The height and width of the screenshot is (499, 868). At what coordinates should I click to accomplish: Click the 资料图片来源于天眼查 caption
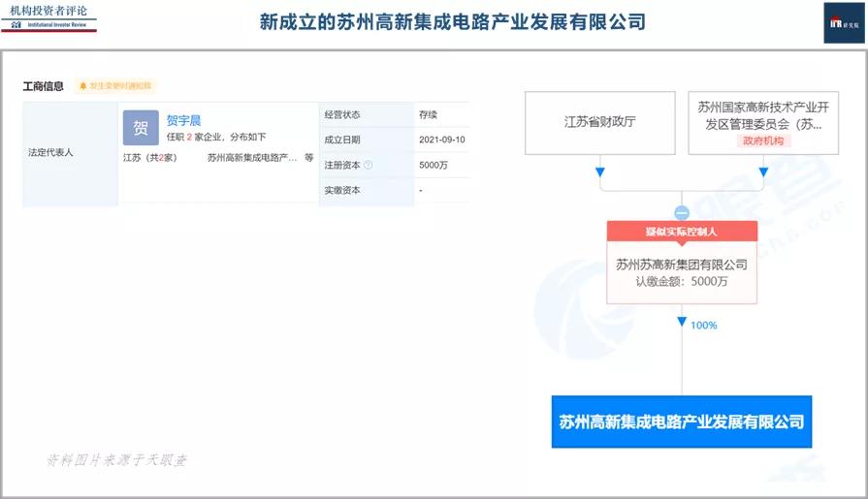click(x=116, y=459)
